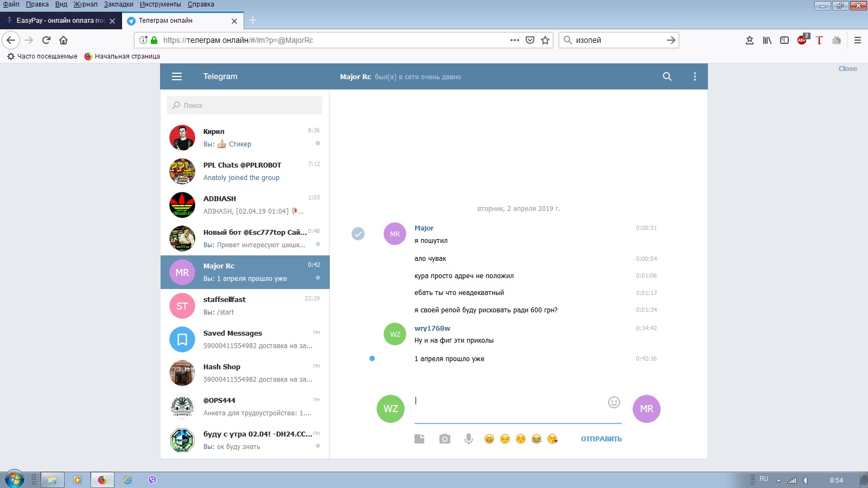This screenshot has width=868, height=488.
Task: Click the Close link at the top right of the page
Action: [847, 68]
